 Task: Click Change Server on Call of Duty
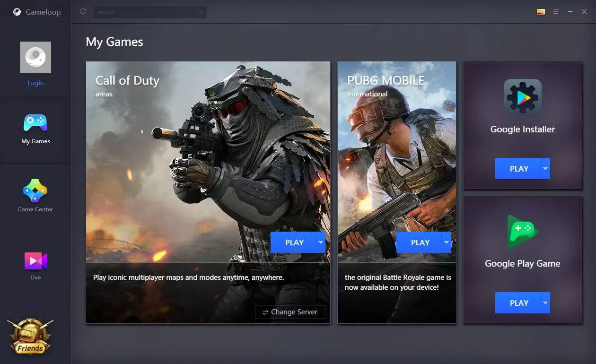click(x=290, y=312)
